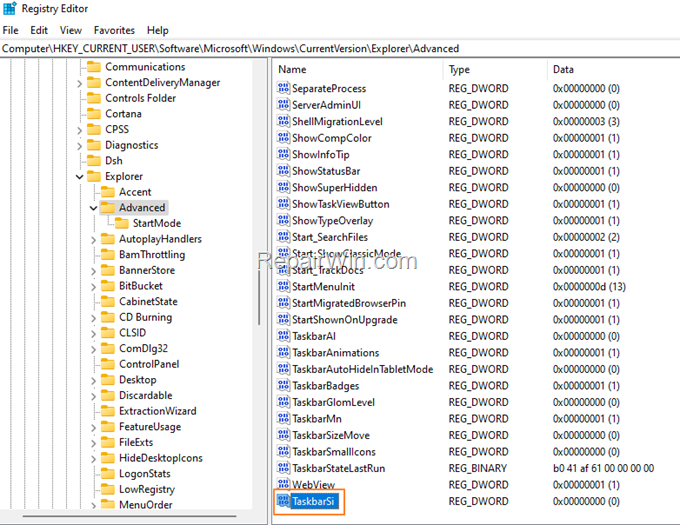Open the File menu

point(10,30)
